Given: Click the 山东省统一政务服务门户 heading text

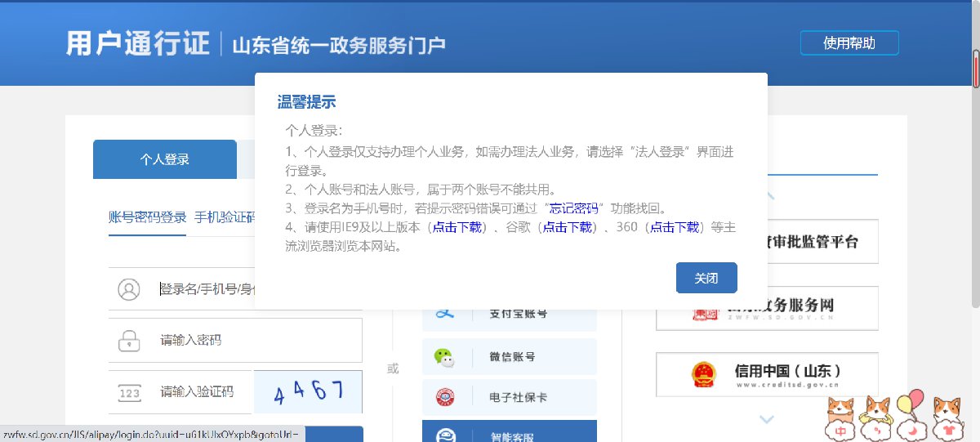Looking at the screenshot, I should [339, 45].
